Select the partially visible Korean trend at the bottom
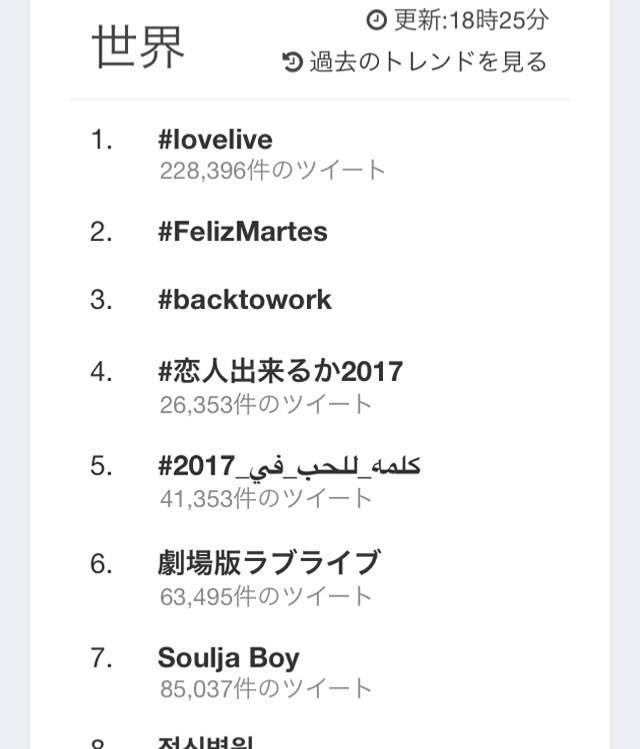The image size is (640, 749). point(206,742)
